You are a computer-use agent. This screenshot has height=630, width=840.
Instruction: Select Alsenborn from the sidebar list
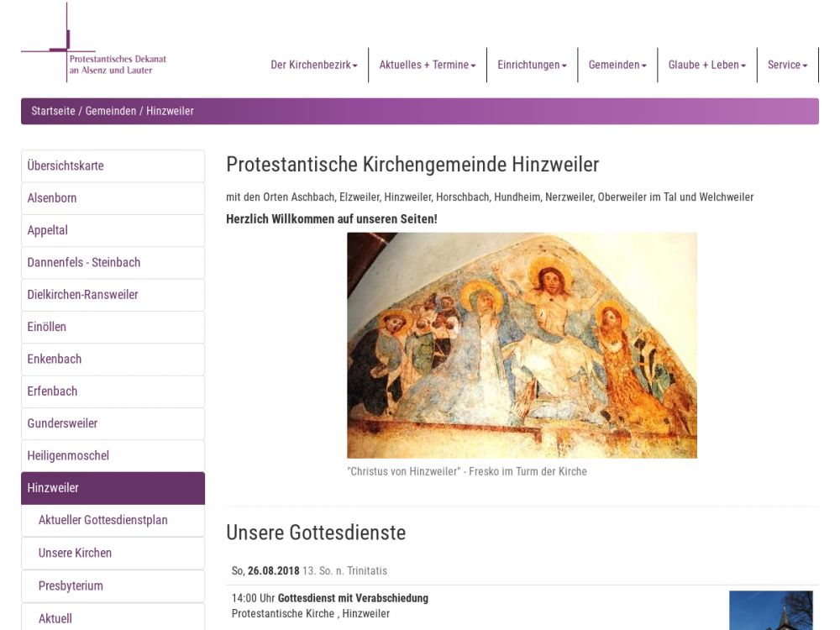[x=113, y=198]
